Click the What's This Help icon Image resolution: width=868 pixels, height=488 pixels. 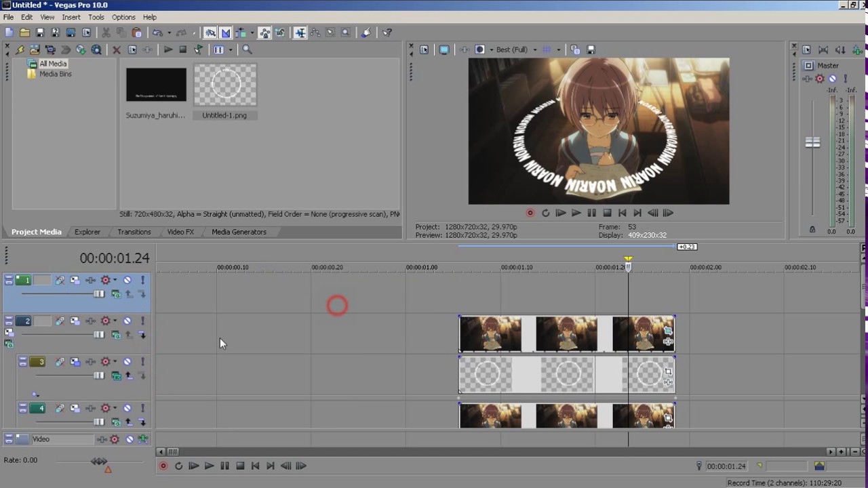387,33
